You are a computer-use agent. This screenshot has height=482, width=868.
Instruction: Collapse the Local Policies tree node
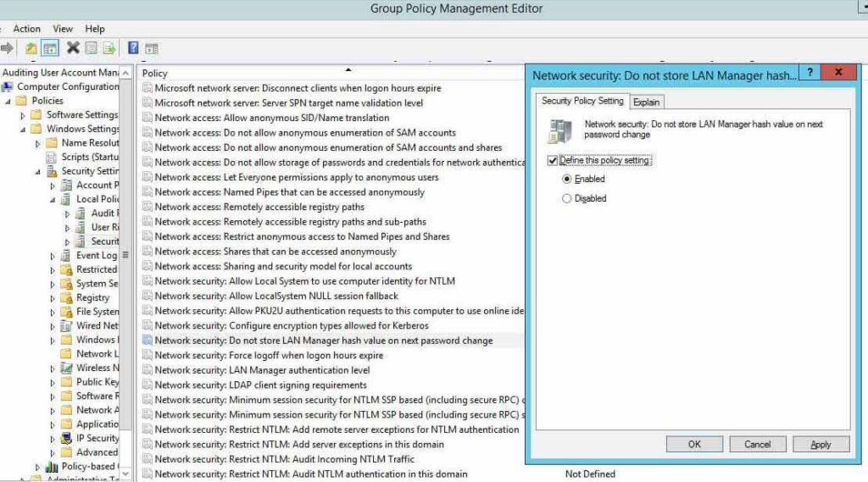click(53, 200)
